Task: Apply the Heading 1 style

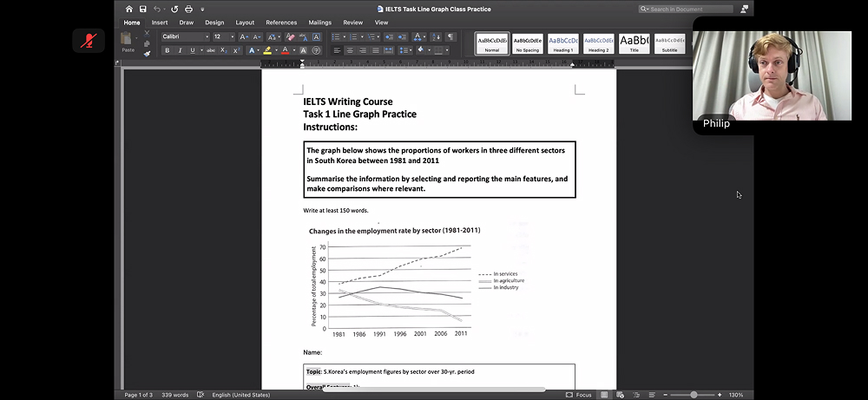Action: [562, 43]
